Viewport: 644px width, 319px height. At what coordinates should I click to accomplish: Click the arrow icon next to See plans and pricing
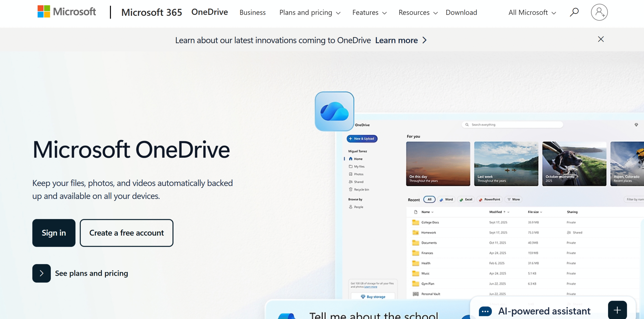42,273
